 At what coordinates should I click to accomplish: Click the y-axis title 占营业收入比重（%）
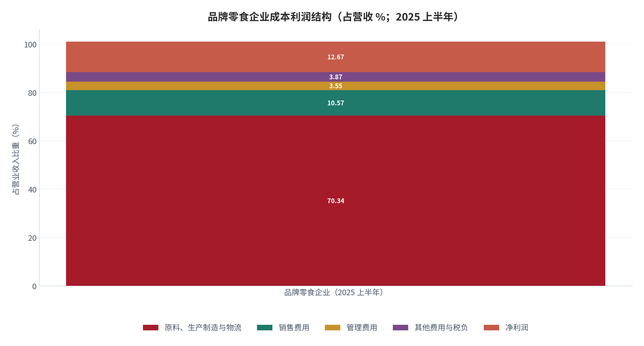click(16, 159)
